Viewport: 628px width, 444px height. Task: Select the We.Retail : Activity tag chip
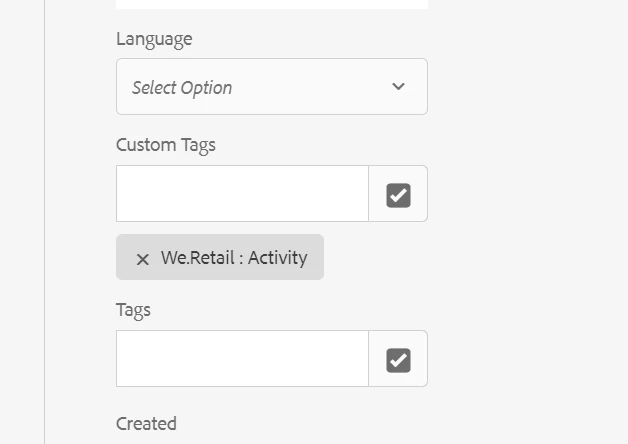(220, 257)
